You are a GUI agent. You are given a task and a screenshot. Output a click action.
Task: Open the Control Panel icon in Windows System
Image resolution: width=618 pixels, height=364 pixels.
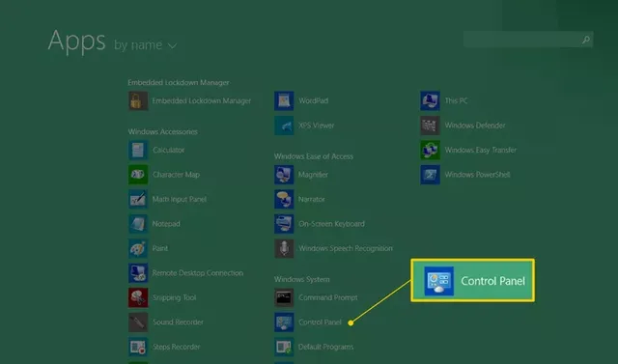(284, 322)
